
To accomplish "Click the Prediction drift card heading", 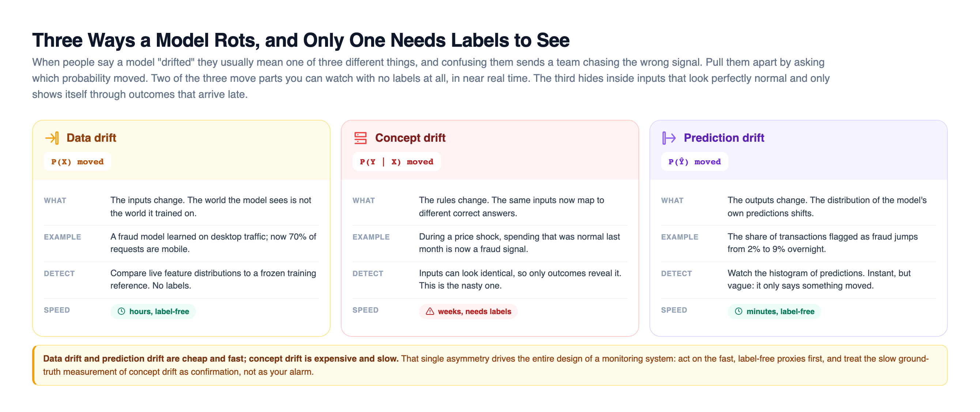I will tap(724, 138).
